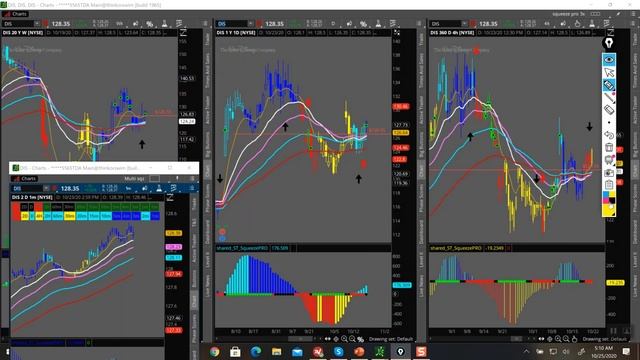Open studies flask on 4h DIS chart
The height and width of the screenshot is (360, 640).
click(x=592, y=24)
